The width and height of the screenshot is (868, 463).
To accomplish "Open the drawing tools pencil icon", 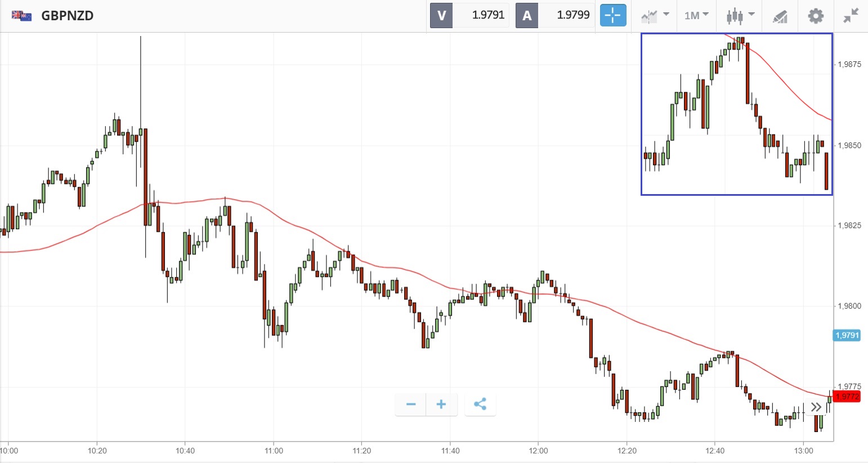I will 780,16.
